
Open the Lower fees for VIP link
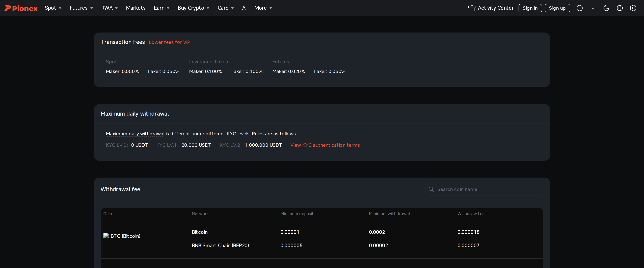click(x=169, y=42)
